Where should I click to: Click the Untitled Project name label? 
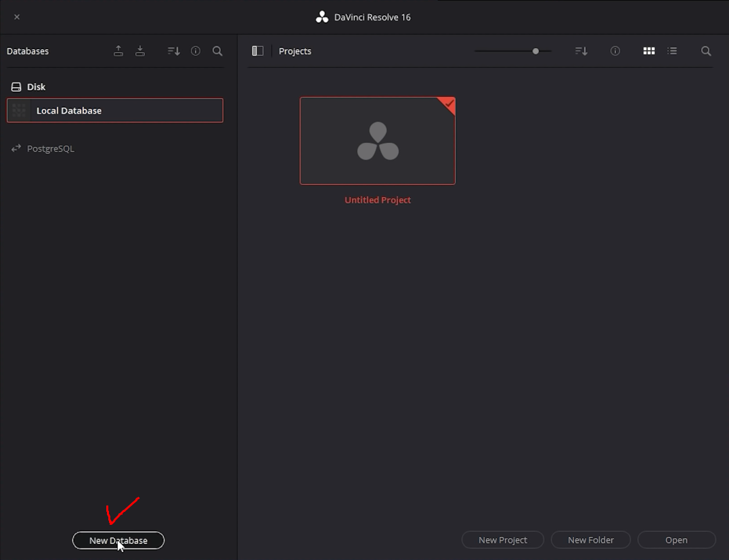tap(378, 200)
